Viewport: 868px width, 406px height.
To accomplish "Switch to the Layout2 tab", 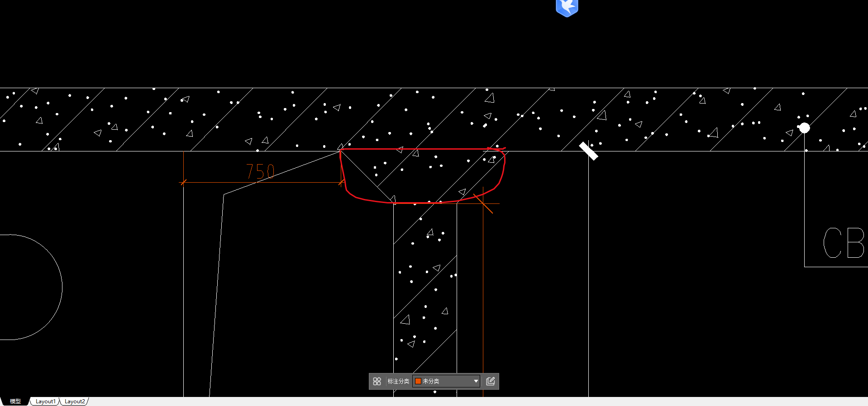I will tap(75, 401).
